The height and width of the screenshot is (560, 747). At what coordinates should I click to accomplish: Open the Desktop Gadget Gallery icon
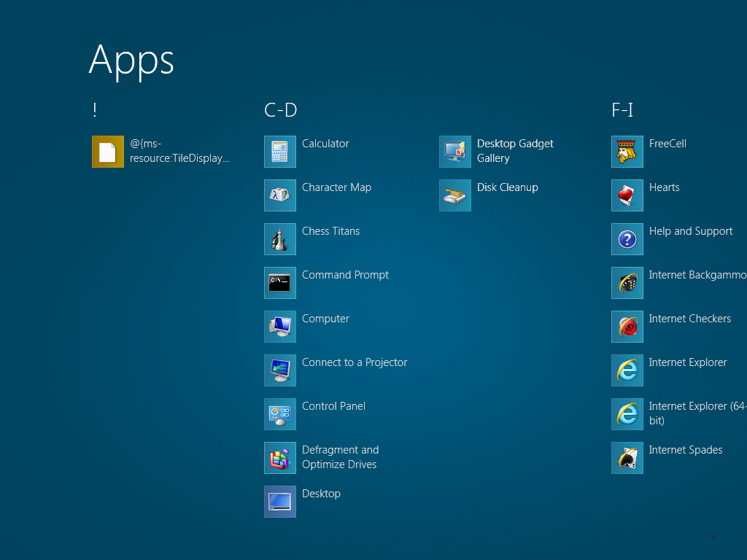[x=455, y=152]
